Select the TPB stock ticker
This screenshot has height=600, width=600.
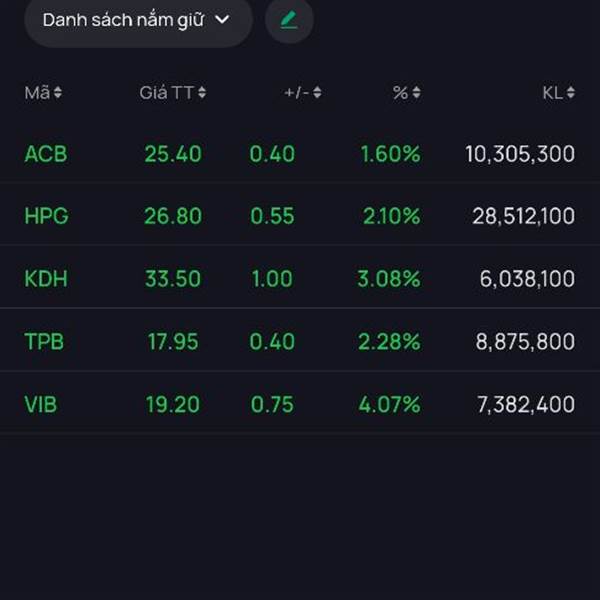tap(44, 341)
